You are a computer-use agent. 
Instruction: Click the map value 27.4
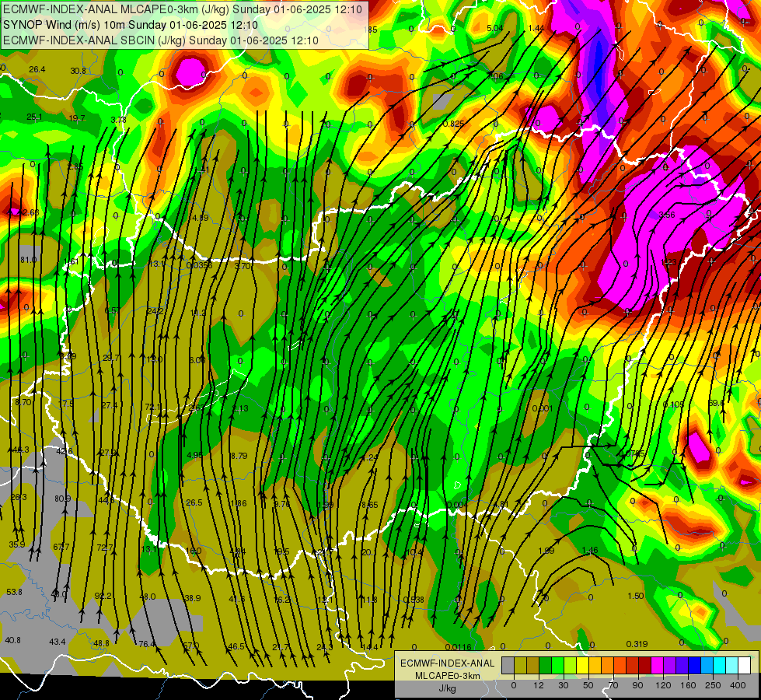click(x=109, y=406)
